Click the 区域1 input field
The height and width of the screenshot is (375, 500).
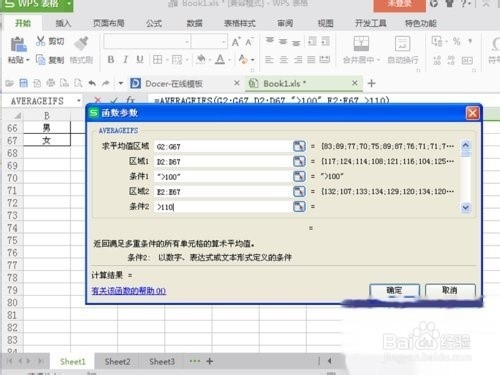(222, 162)
